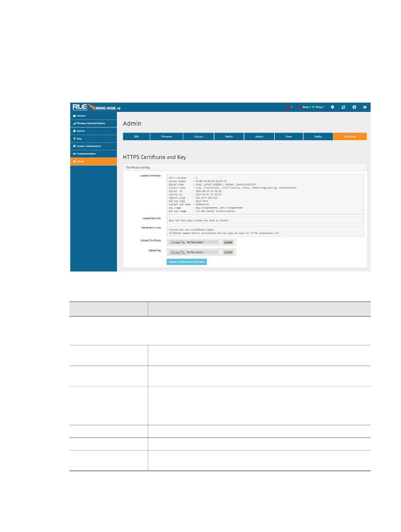Switch to the Alarms admin tab
401x532 pixels.
(259, 137)
